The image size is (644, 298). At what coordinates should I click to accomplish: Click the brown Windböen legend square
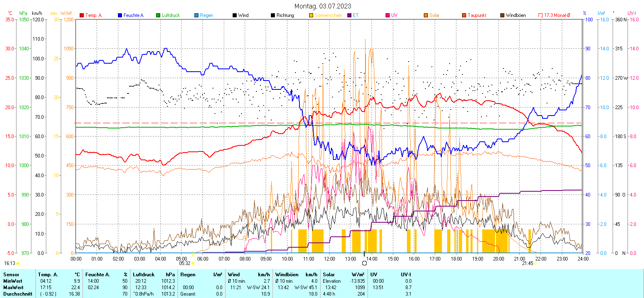502,15
